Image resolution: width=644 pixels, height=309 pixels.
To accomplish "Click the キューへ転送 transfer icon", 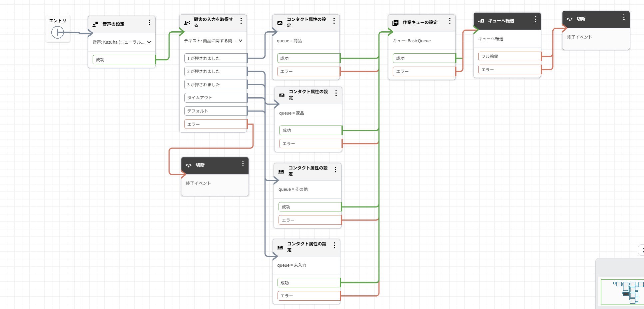I will pyautogui.click(x=481, y=21).
